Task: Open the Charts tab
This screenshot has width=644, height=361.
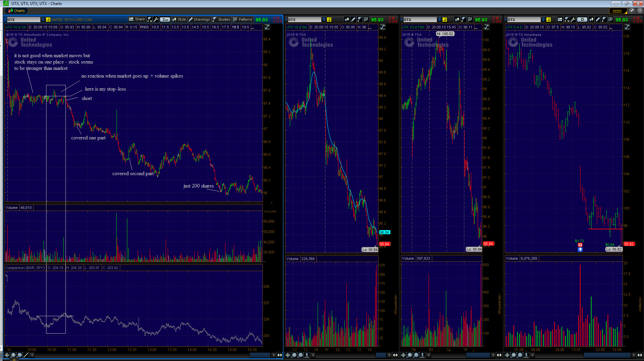Action: 16,11
